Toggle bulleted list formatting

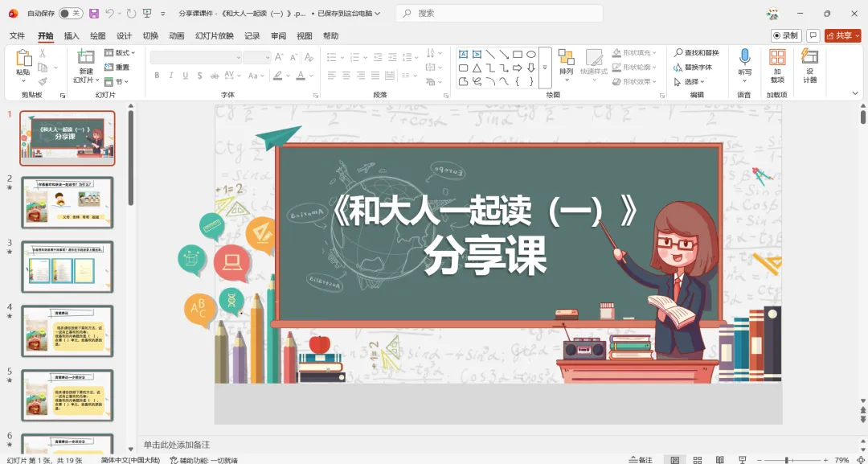(331, 57)
